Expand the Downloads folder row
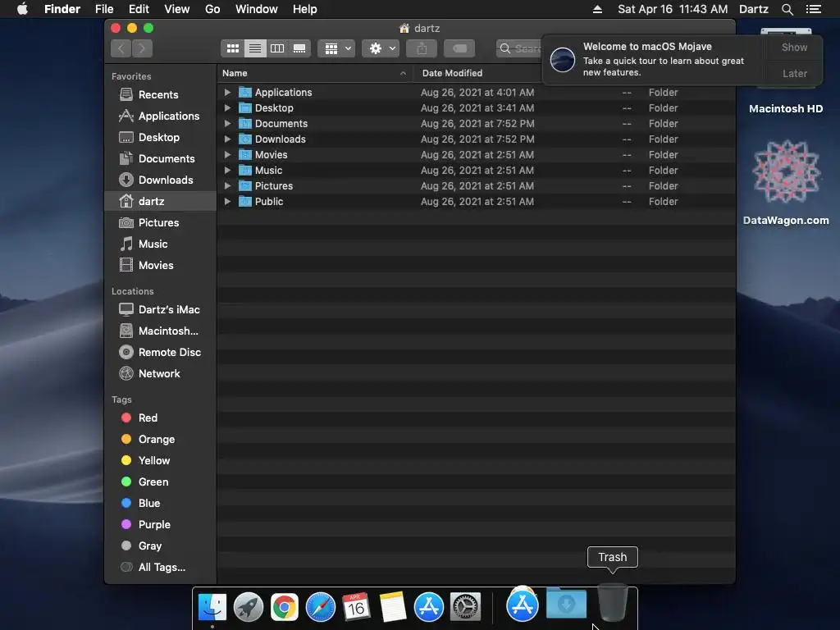 tap(227, 139)
